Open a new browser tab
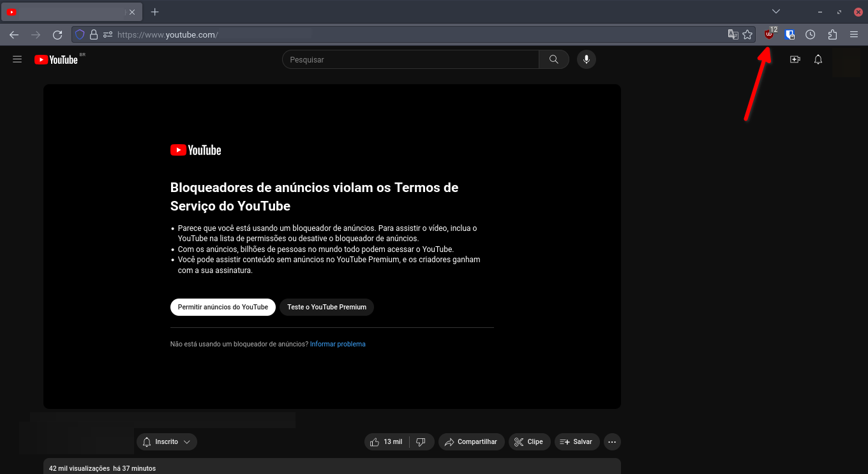 [x=154, y=11]
